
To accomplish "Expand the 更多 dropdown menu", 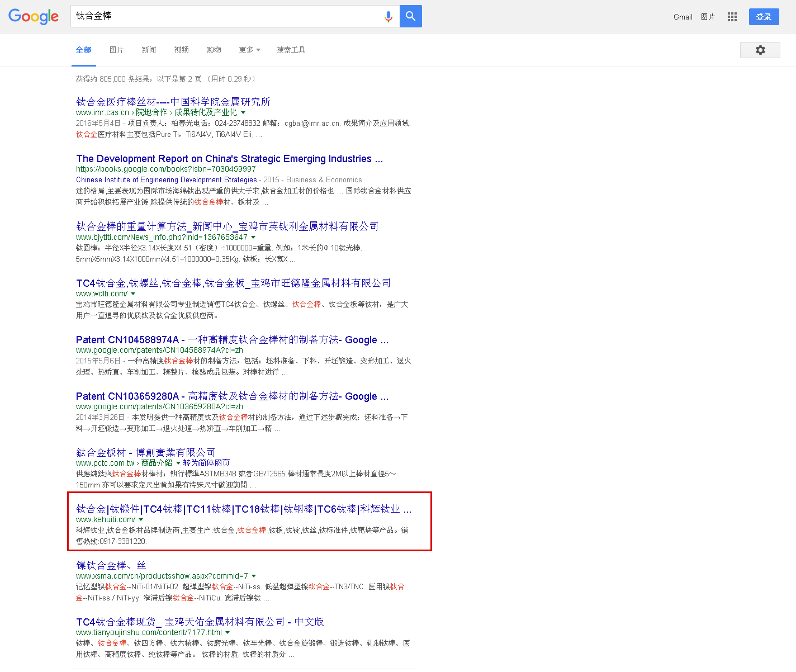I will click(x=249, y=50).
